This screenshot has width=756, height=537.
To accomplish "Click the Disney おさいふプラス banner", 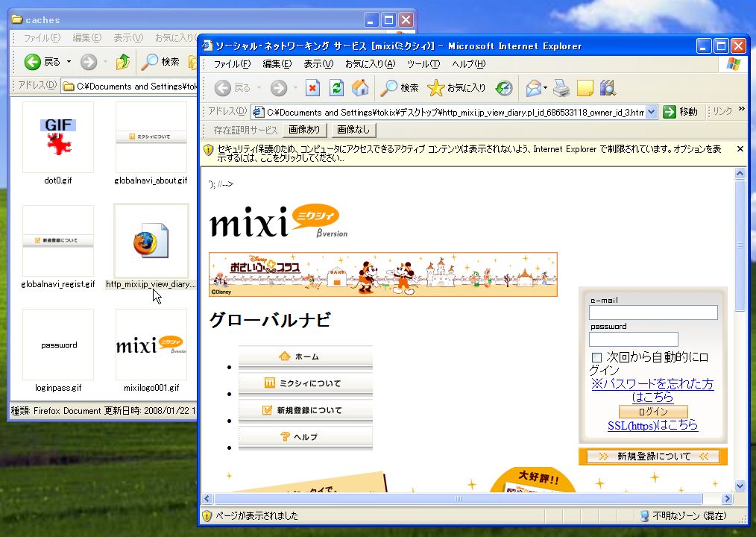I will pos(383,274).
